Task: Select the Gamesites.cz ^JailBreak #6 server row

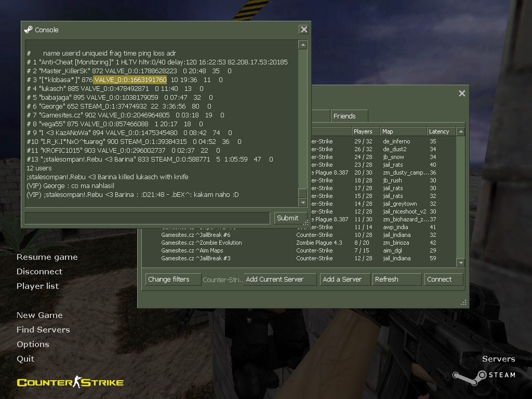Action: click(299, 235)
